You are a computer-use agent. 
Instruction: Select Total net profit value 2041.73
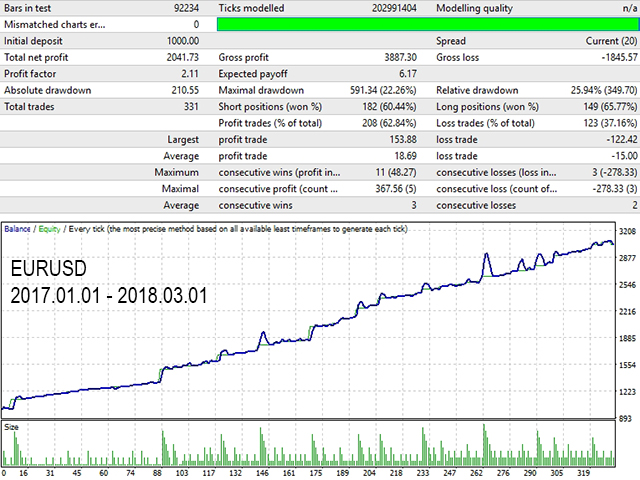[182, 57]
